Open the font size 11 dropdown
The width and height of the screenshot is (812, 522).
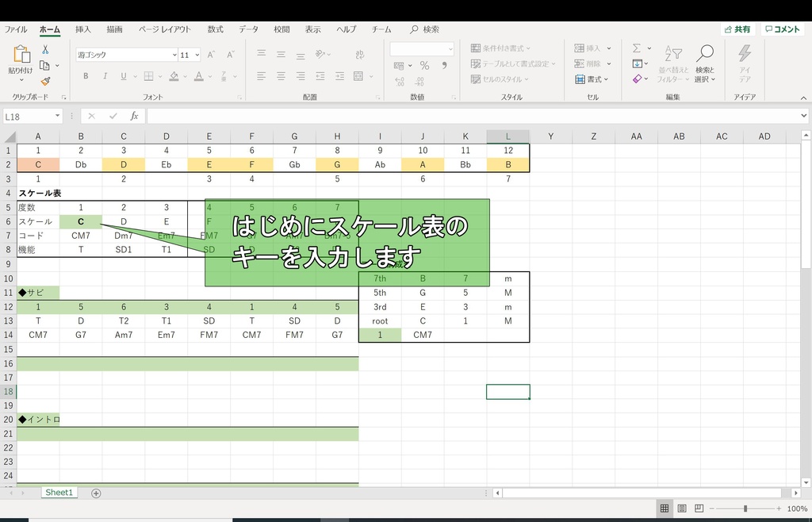(197, 55)
